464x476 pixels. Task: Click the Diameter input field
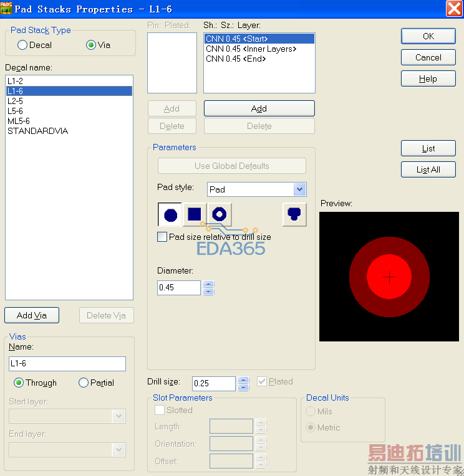[x=178, y=287]
